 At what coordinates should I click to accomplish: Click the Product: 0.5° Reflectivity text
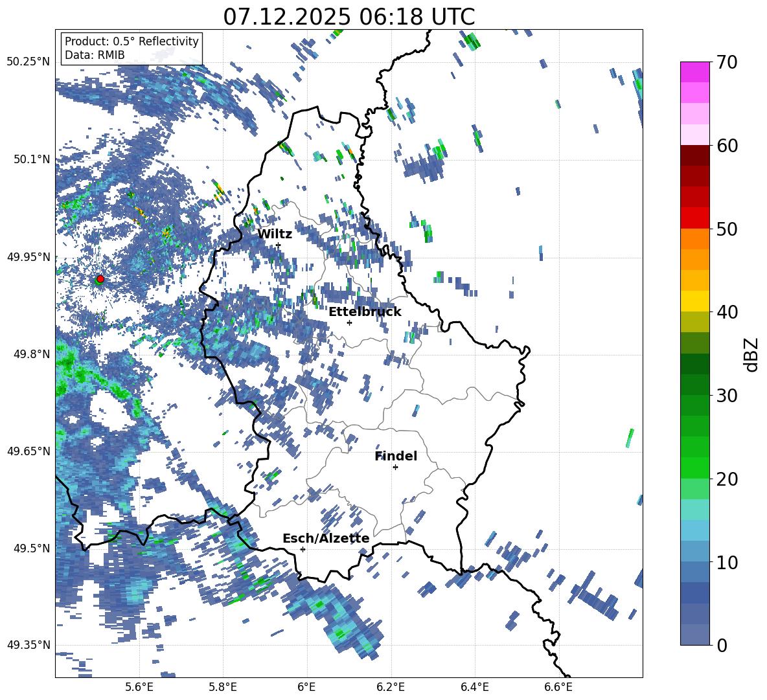[x=132, y=41]
